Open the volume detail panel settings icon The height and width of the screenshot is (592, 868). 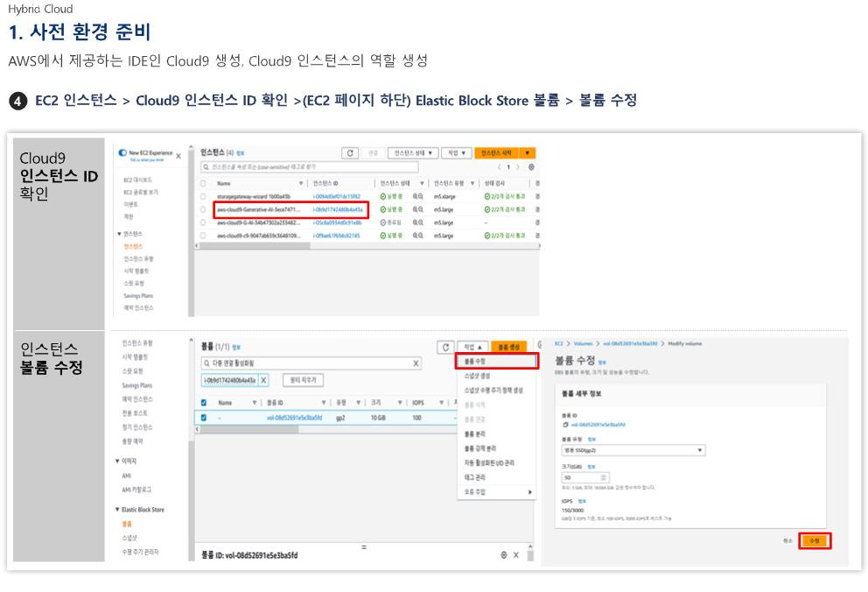click(504, 555)
